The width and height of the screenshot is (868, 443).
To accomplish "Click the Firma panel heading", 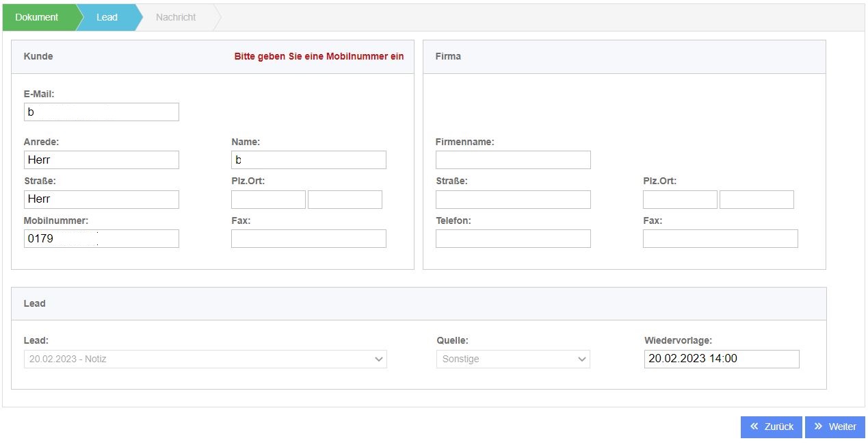I will point(448,56).
